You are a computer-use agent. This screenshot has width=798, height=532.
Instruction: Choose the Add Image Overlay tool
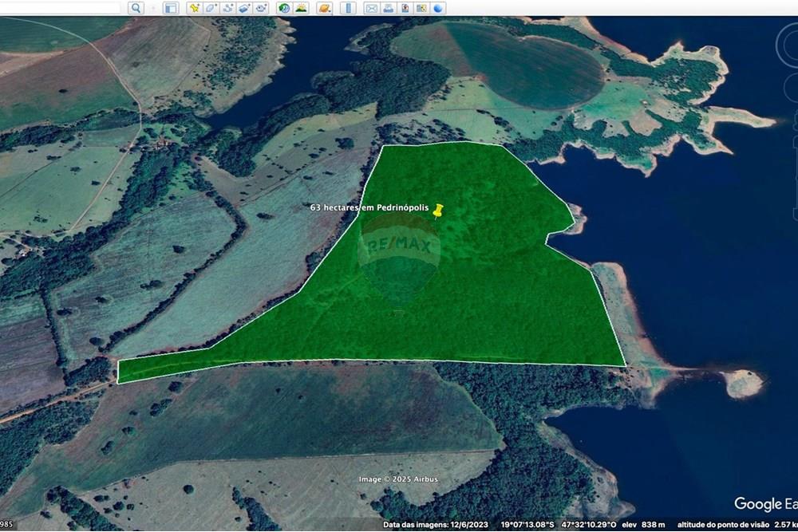coord(244,8)
